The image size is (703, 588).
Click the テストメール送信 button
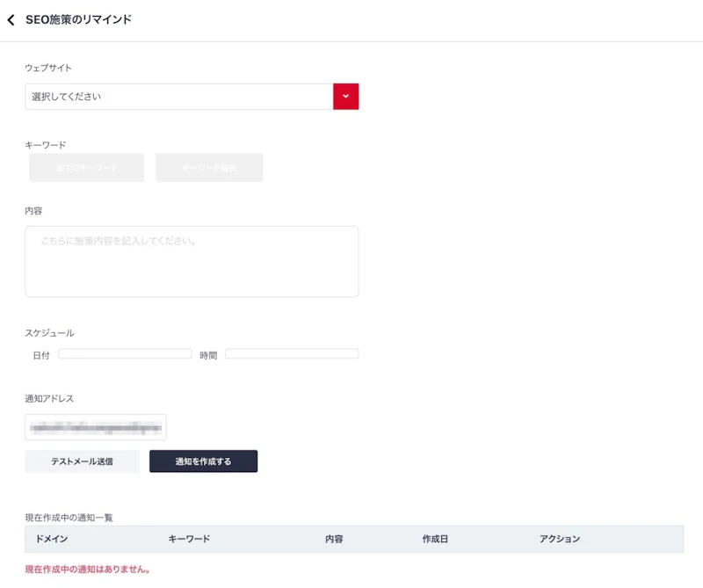tap(82, 461)
